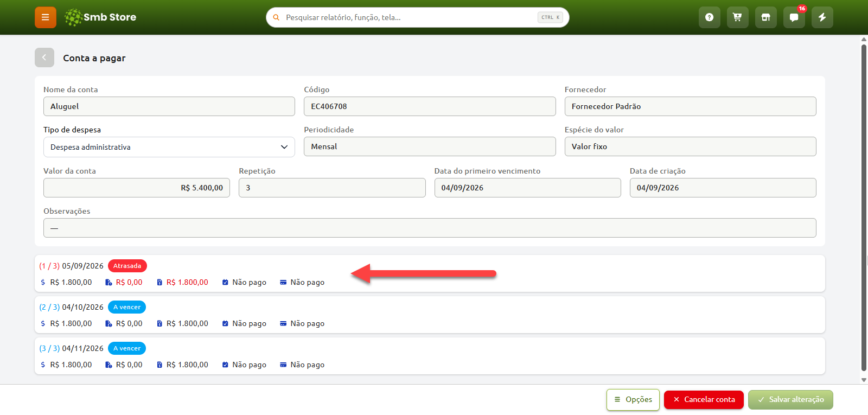Click the Salvar alteração button
Viewport: 868px width, 415px height.
[x=790, y=400]
